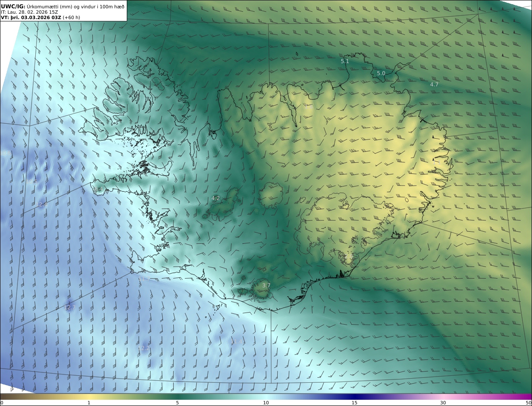Click the 11.4 value label south of Iceland

(236, 342)
